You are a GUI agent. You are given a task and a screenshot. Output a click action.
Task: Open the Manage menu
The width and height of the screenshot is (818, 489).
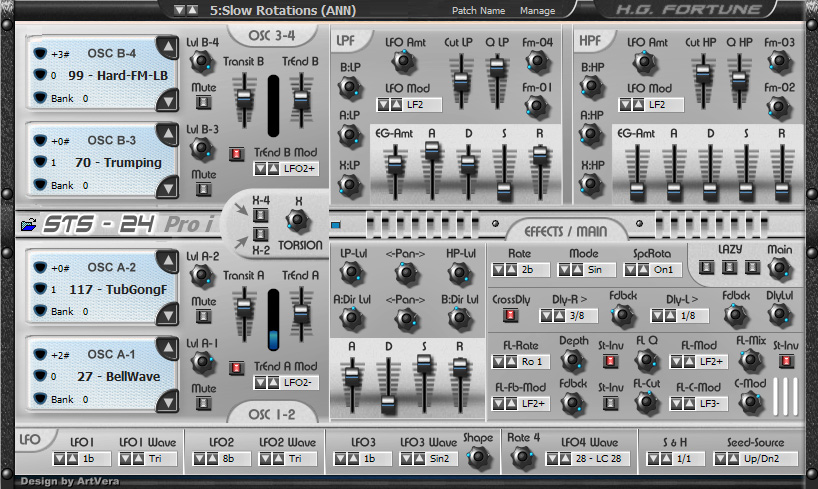tap(537, 10)
